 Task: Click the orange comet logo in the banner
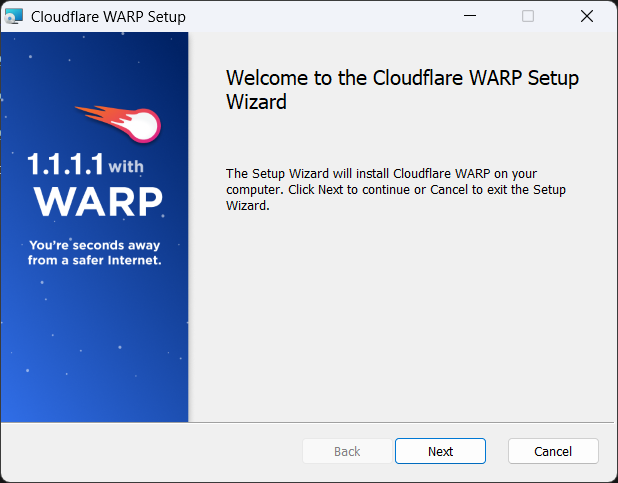point(121,122)
